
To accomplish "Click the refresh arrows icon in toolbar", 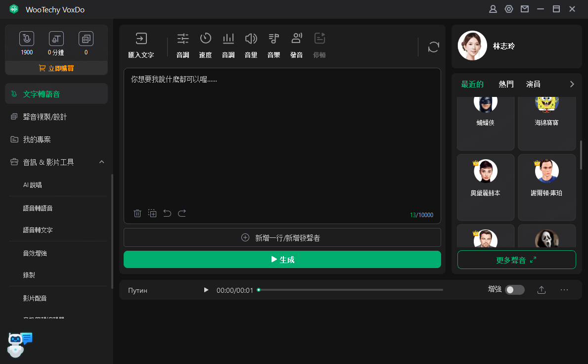I will coord(434,47).
